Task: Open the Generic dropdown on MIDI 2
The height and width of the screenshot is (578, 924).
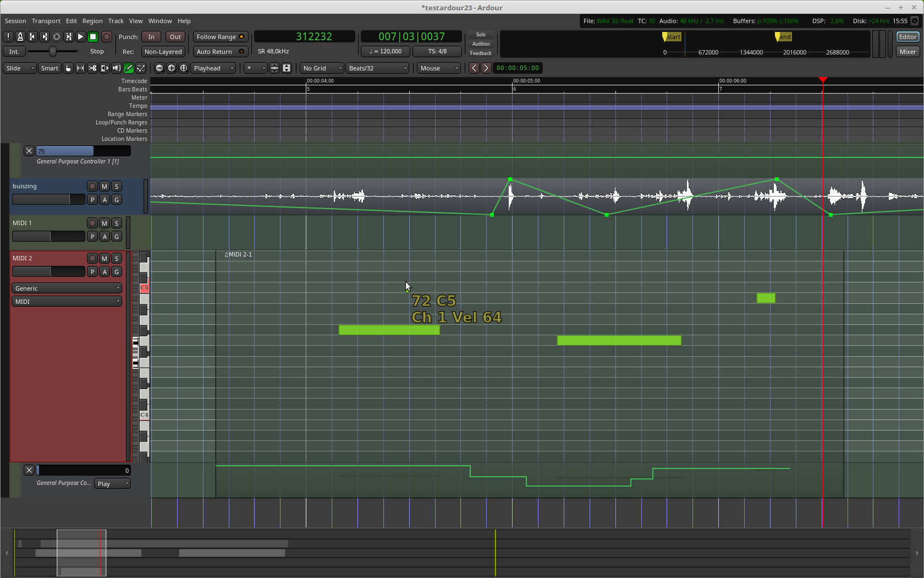Action: 67,288
